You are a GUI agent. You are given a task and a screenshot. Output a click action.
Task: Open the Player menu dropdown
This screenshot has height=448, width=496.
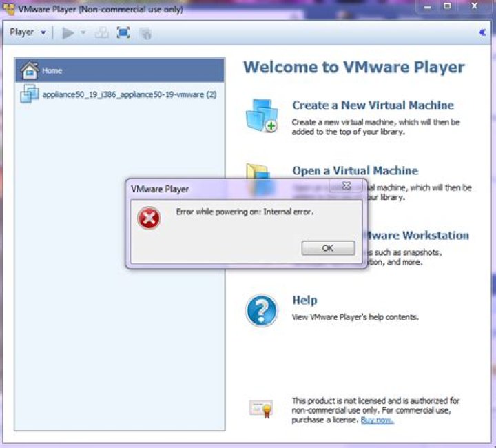point(28,32)
